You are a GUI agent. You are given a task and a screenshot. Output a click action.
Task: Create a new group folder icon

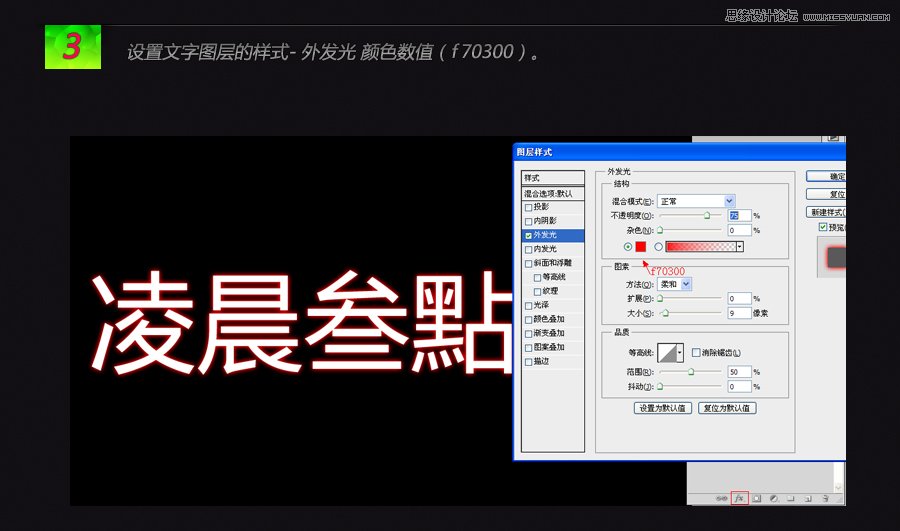click(790, 498)
